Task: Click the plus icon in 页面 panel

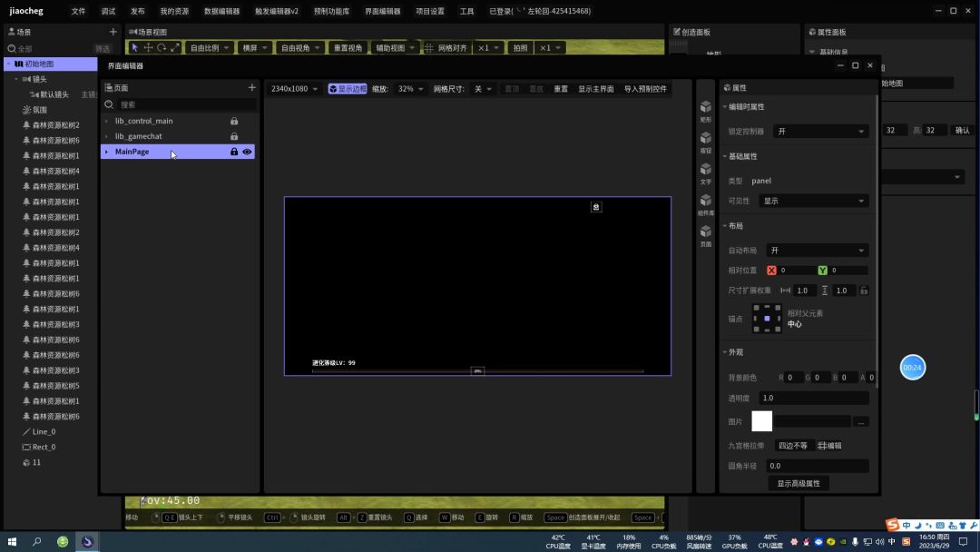Action: (251, 88)
